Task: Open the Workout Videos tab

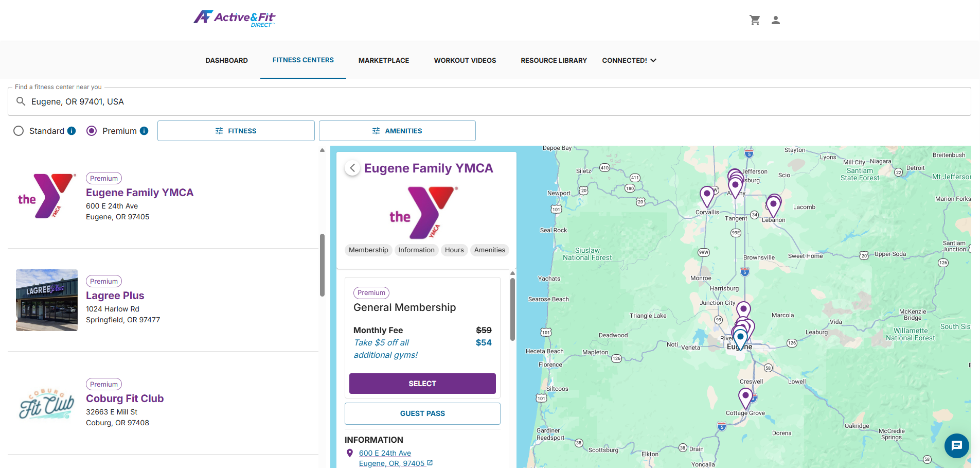Action: (465, 60)
